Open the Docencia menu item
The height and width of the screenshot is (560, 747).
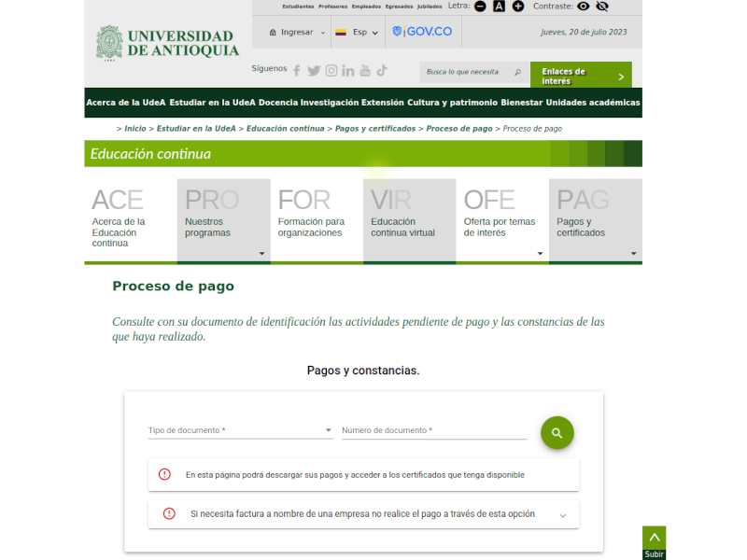coord(278,103)
